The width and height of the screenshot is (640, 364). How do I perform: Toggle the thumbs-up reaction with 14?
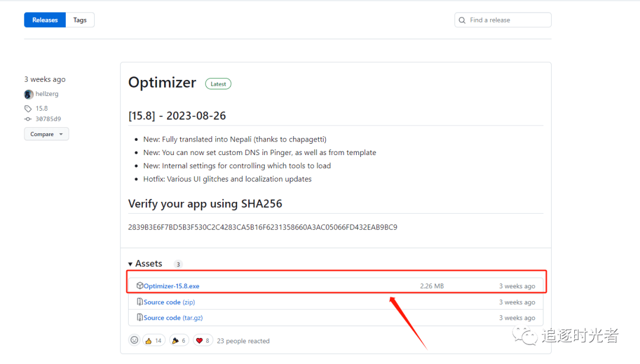(x=153, y=340)
